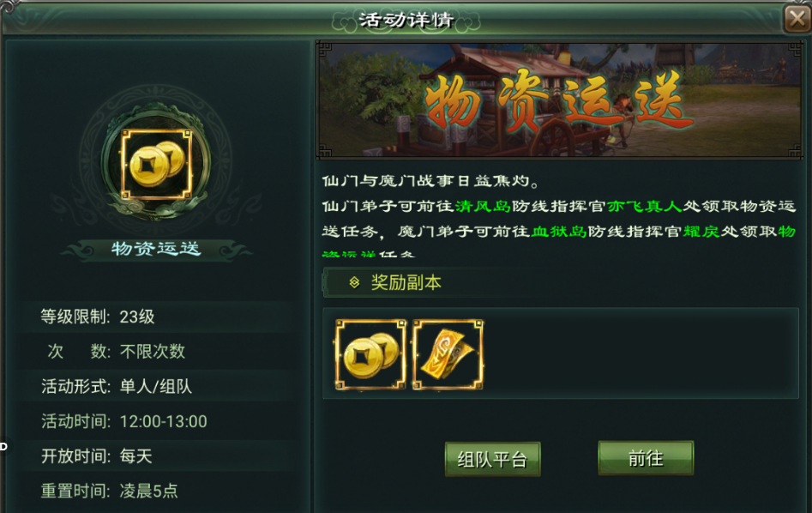Click the 活动详情 title at top
This screenshot has height=513, width=812.
pos(406,21)
